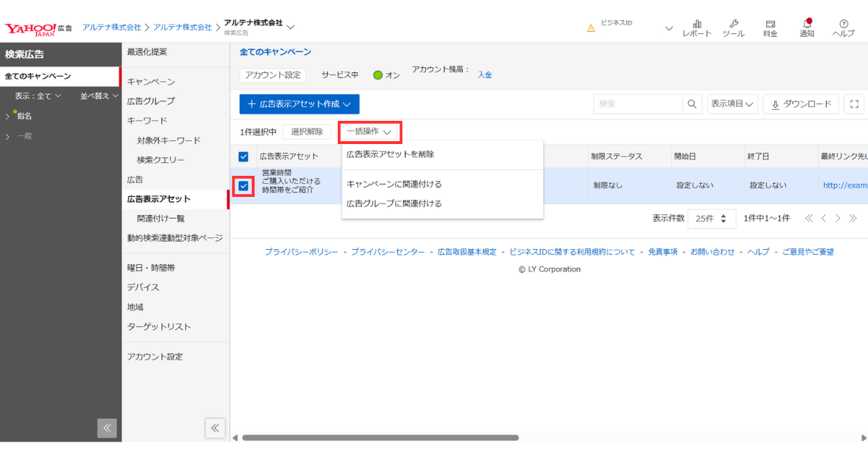The image size is (868, 456).
Task: Expand the アルテナ株式会社 account switcher chevron
Action: coord(291,28)
